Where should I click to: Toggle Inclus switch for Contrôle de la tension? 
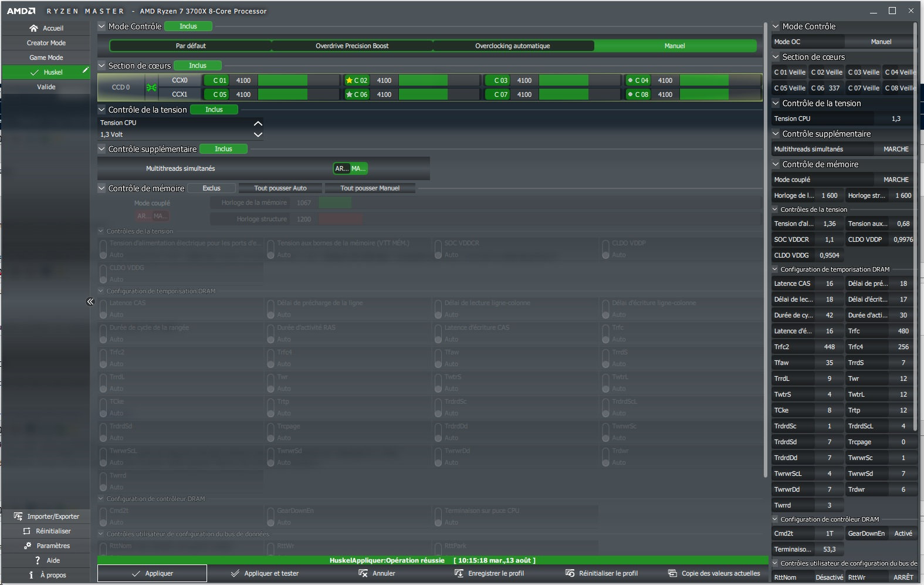coord(214,110)
